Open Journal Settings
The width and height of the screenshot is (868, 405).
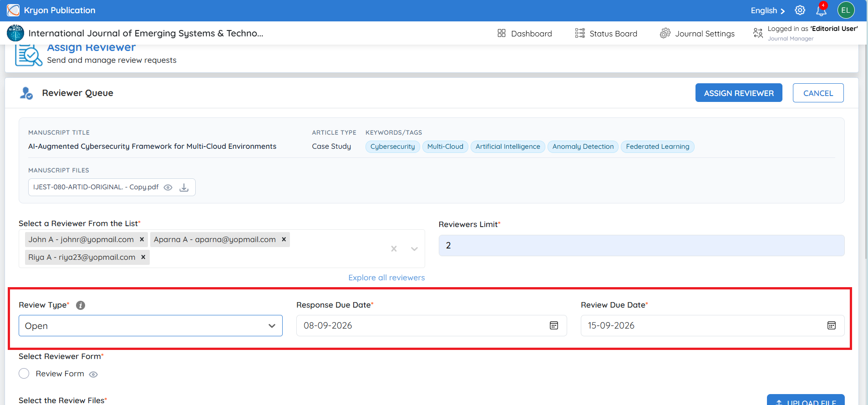pos(697,33)
